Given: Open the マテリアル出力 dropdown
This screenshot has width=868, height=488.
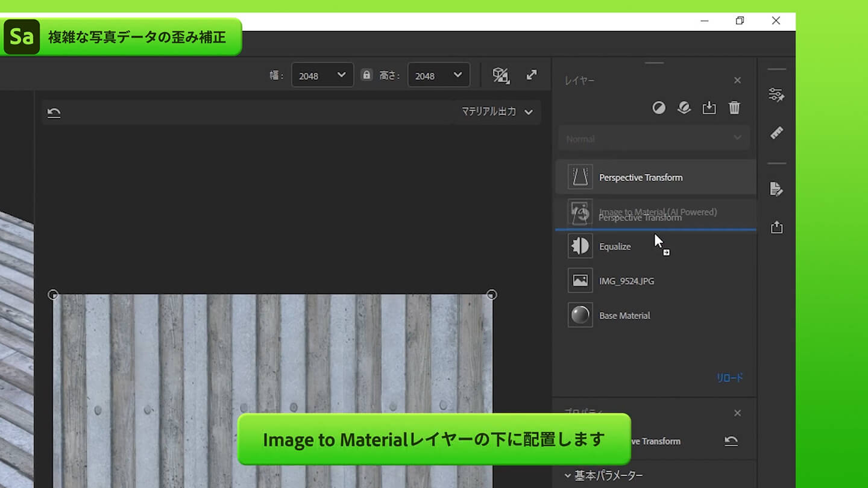Looking at the screenshot, I should [497, 111].
